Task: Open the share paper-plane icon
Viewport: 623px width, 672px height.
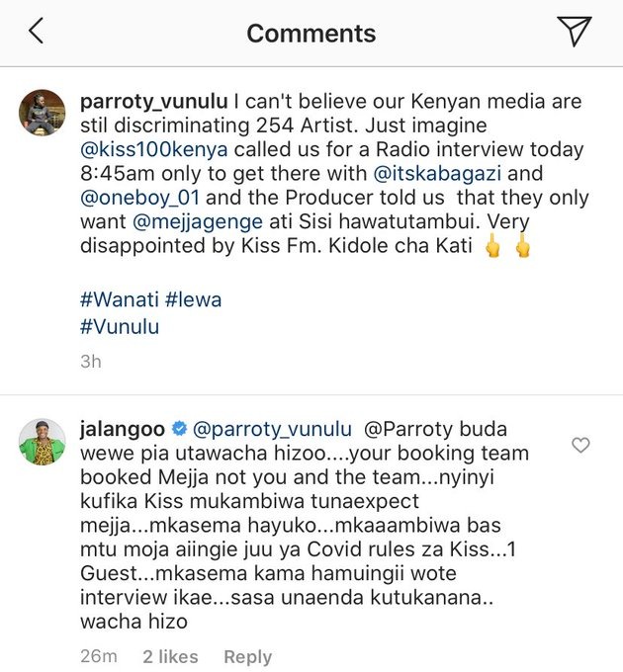Action: tap(575, 31)
